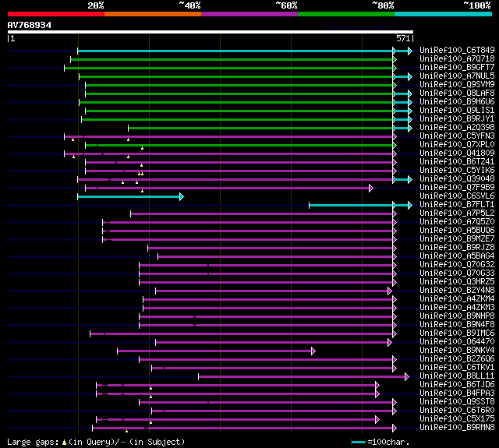Click the UniRef100_Q7XPL0 label

click(457, 145)
